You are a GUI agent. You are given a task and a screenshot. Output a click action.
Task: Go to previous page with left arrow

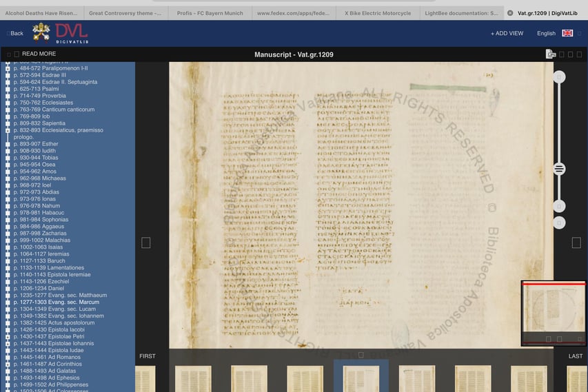click(x=145, y=243)
